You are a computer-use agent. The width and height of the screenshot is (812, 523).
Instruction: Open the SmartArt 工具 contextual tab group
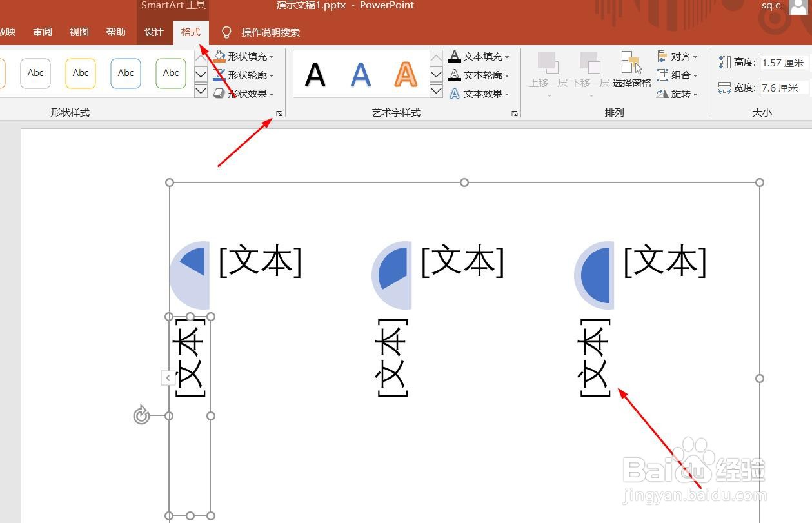(173, 6)
